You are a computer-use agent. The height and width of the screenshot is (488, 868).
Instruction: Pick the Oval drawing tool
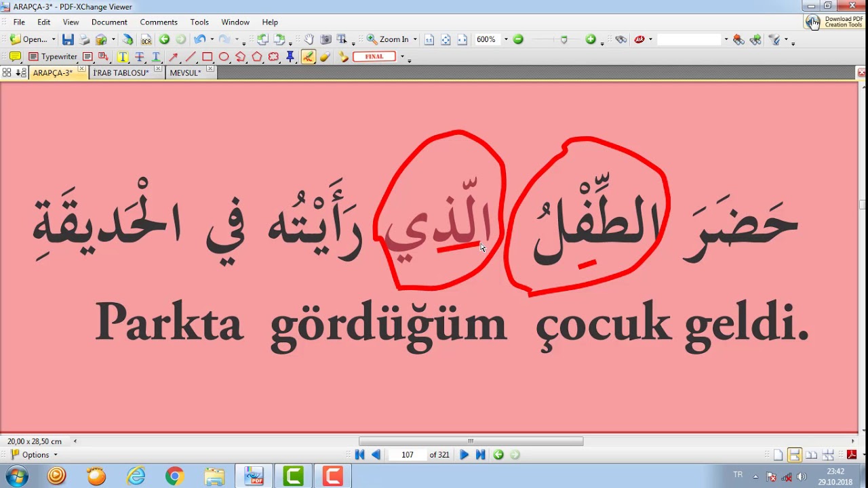click(x=224, y=57)
